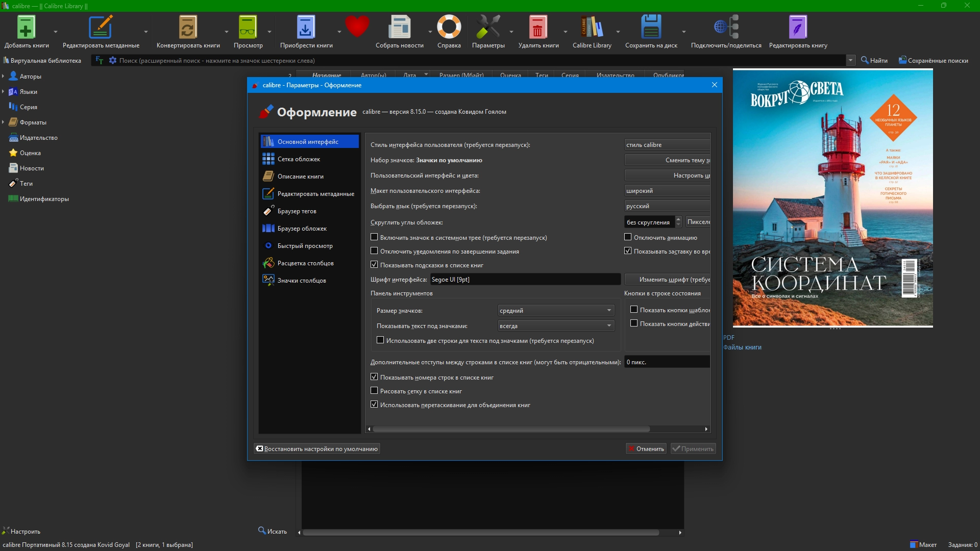This screenshot has width=980, height=551.
Task: Click Восстановить настройки по умолчанию button
Action: click(317, 448)
